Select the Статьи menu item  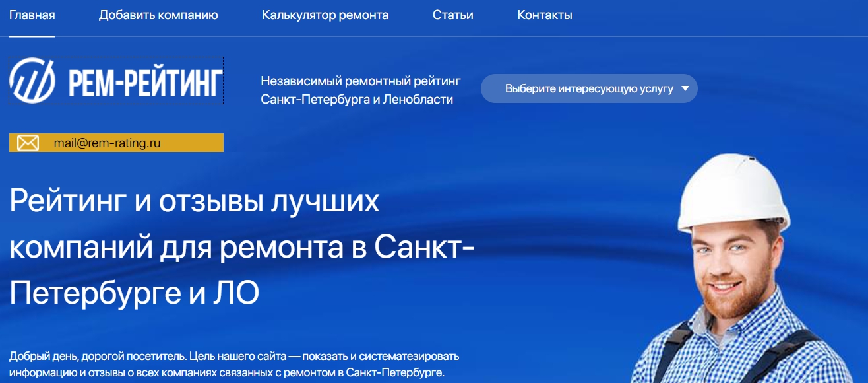(452, 15)
